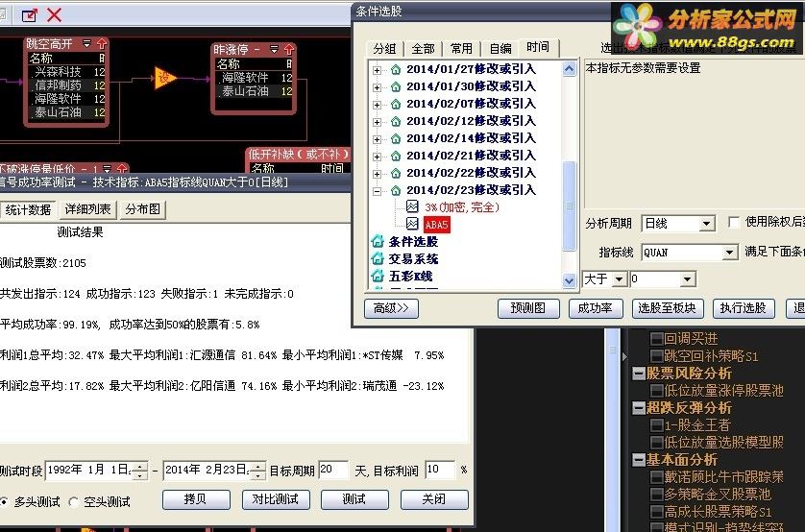Expand the 2014/02/14修改或引入 node
The width and height of the screenshot is (805, 532).
(x=377, y=139)
